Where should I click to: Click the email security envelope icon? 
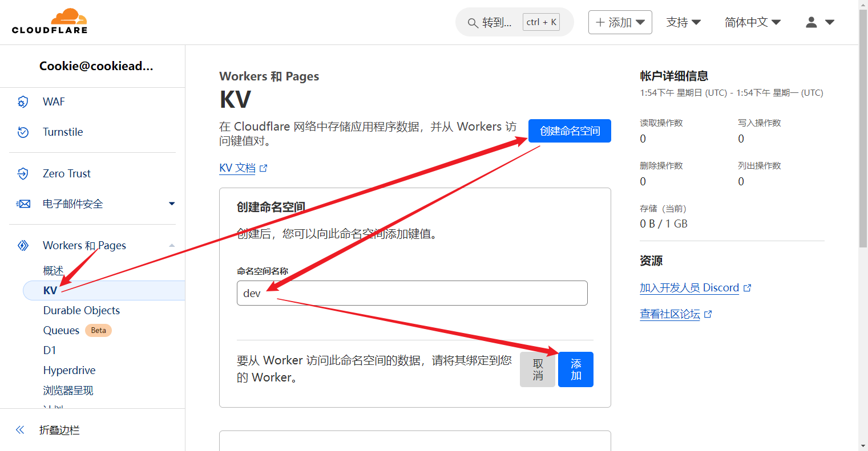point(23,204)
